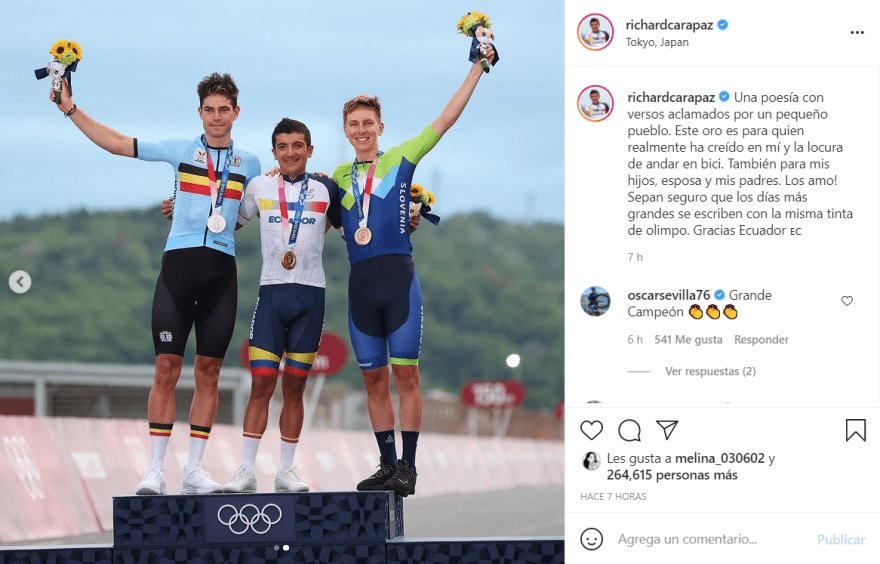Open oscarsevilla76's avatar thumbnail
The image size is (880, 564).
pyautogui.click(x=595, y=301)
